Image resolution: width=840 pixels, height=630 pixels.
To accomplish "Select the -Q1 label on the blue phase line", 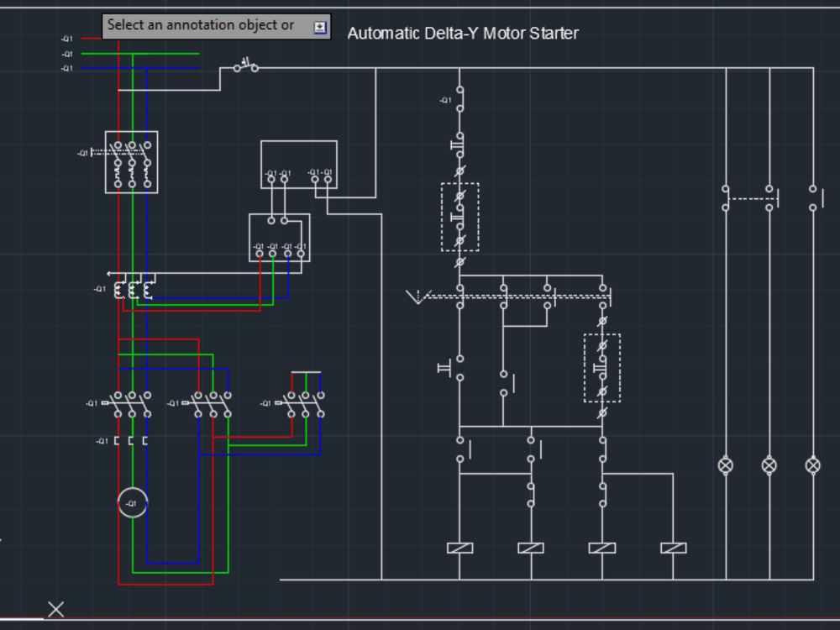I will [66, 69].
